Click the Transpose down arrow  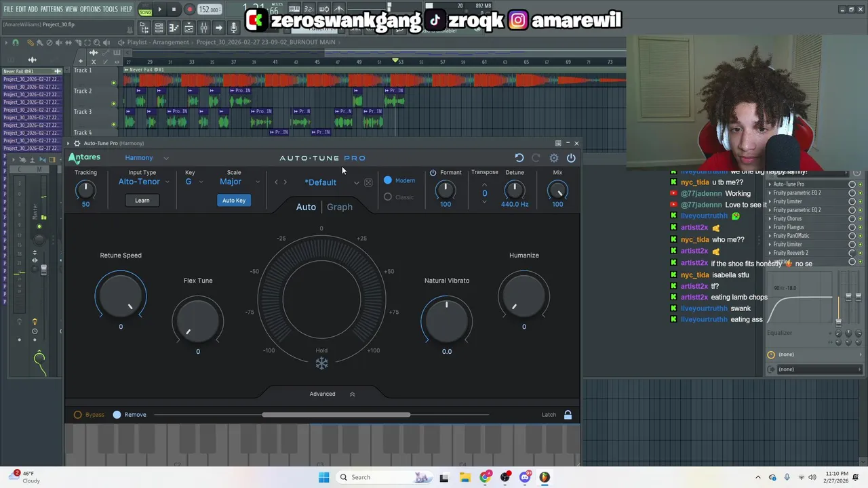484,202
